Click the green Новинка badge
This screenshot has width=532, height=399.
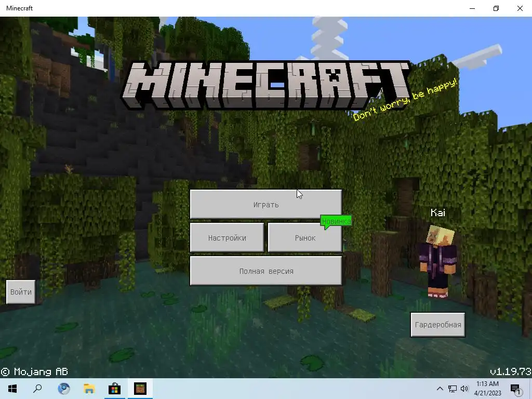pos(336,221)
